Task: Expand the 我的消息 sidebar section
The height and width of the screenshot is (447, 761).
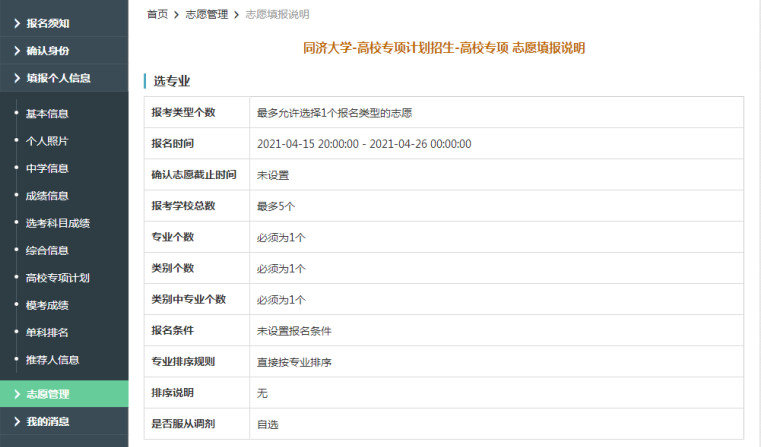Action: 64,421
